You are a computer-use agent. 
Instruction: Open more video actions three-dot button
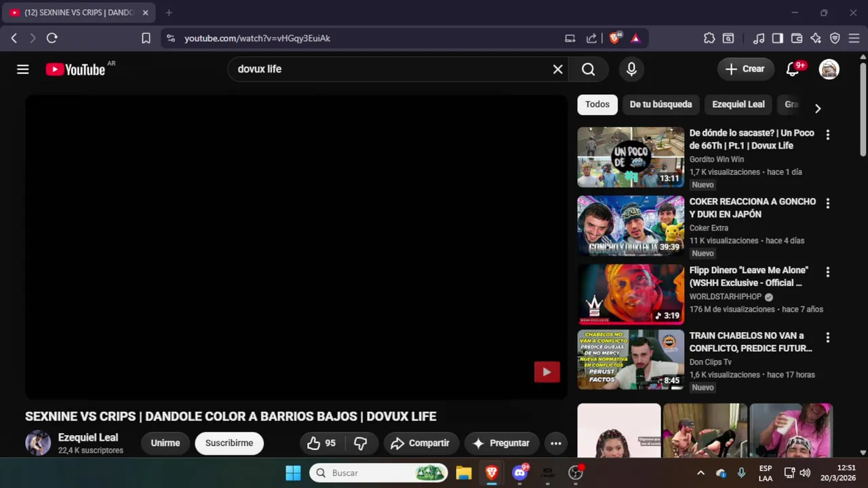556,443
